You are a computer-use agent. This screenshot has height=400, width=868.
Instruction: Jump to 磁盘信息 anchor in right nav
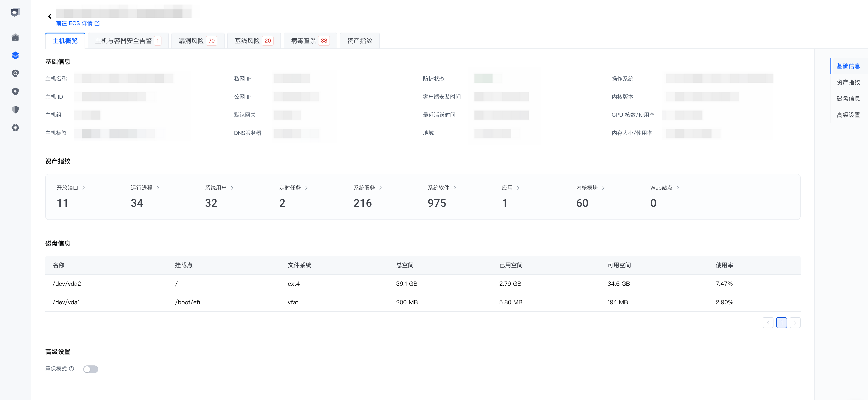coord(848,99)
